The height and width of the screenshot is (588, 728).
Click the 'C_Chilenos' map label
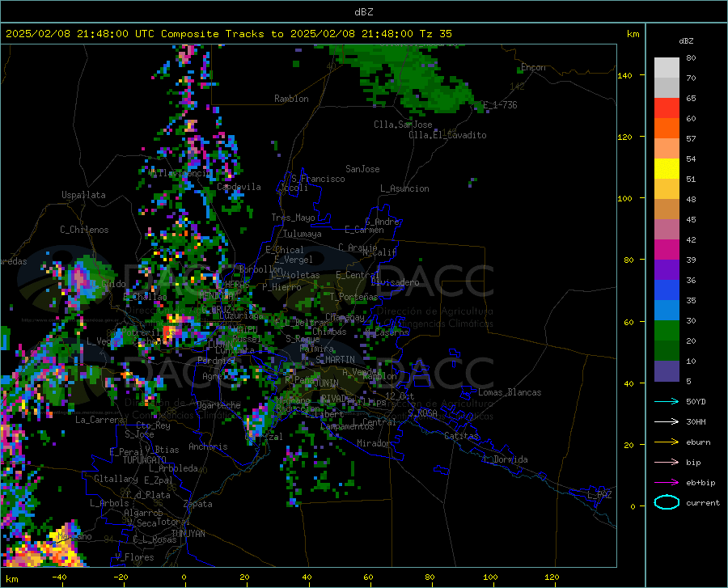[x=84, y=230]
